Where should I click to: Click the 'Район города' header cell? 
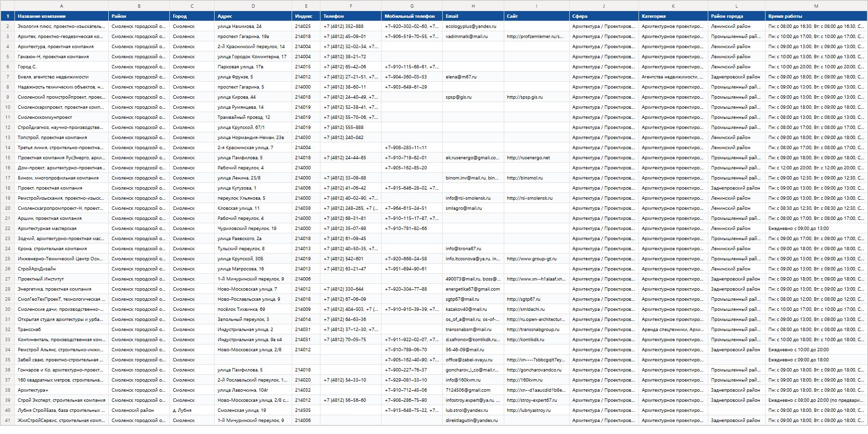point(737,16)
